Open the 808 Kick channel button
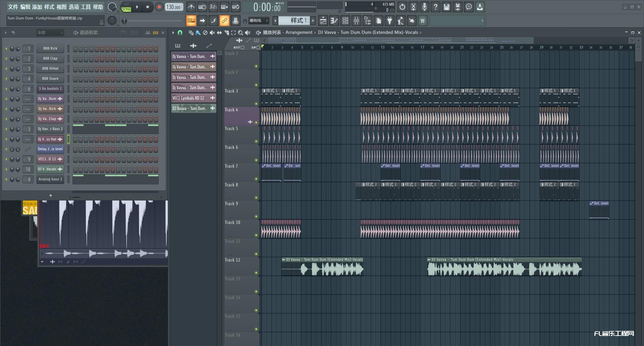Viewport: 644px width, 346px height. (x=50, y=49)
